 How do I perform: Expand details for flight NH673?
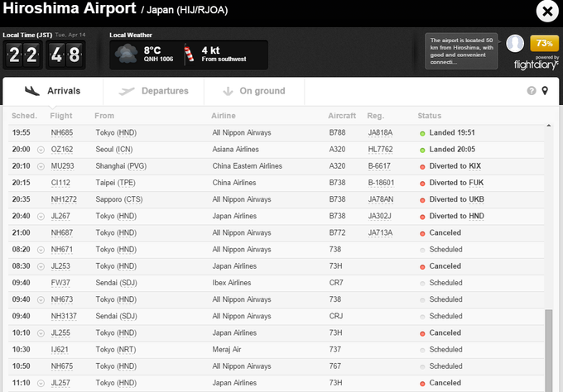coord(41,300)
